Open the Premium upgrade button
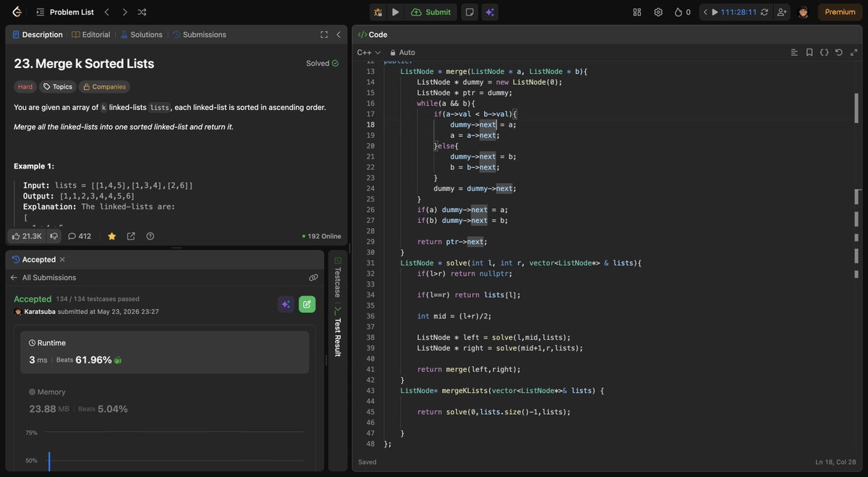 (x=840, y=12)
